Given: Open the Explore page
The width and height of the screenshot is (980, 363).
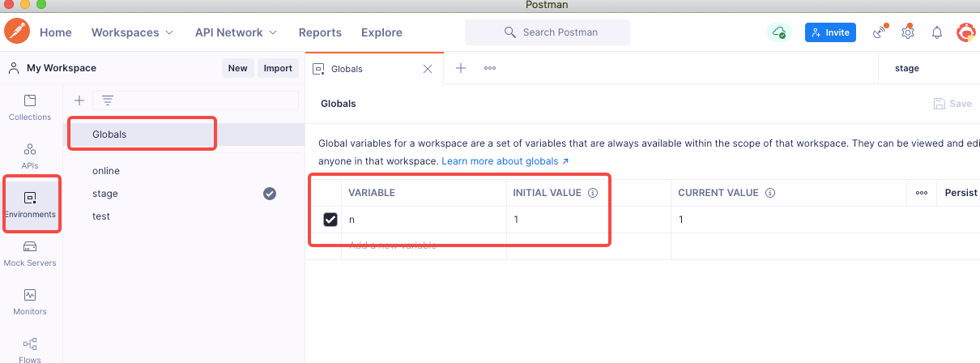Looking at the screenshot, I should pos(381,32).
